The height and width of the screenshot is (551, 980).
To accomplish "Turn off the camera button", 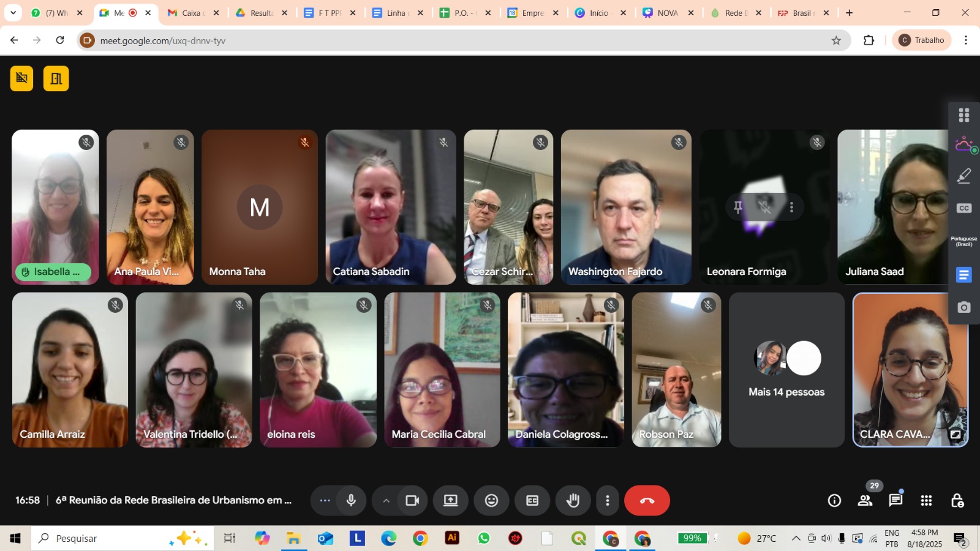I will [412, 501].
